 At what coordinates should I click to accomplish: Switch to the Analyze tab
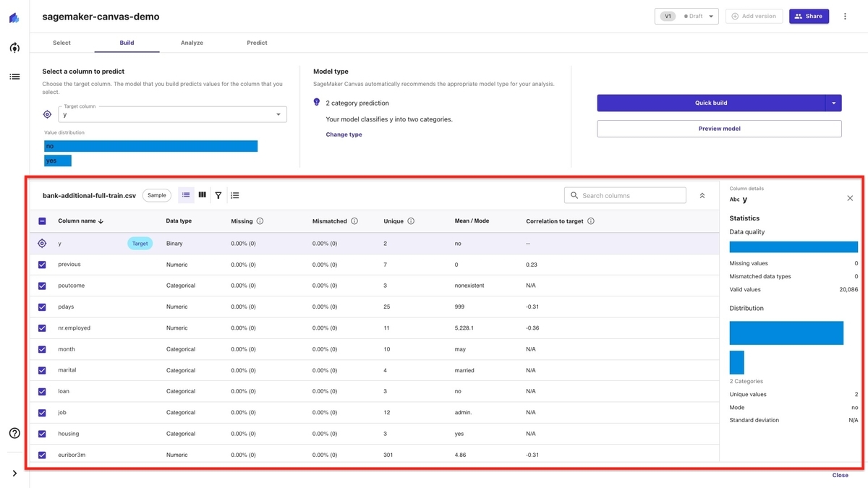click(192, 43)
